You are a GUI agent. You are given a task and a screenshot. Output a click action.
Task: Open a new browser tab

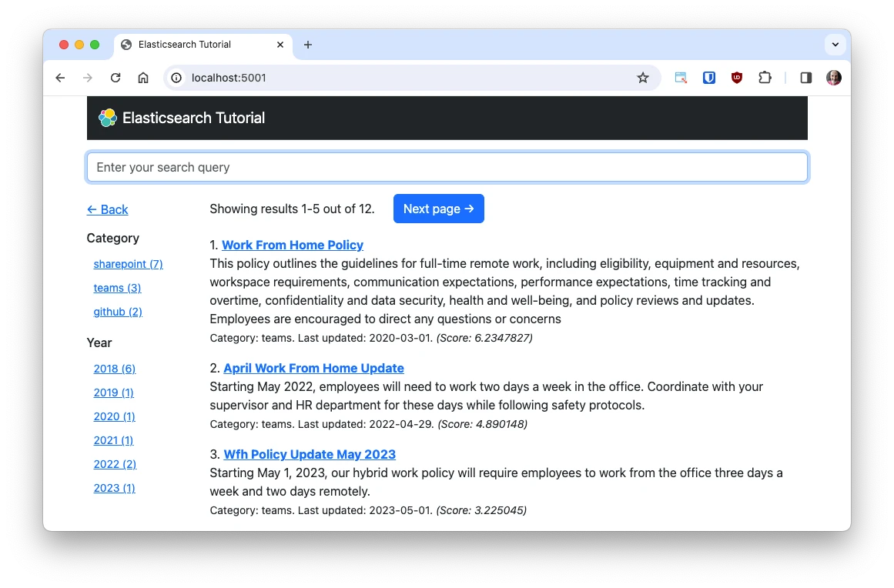[308, 45]
